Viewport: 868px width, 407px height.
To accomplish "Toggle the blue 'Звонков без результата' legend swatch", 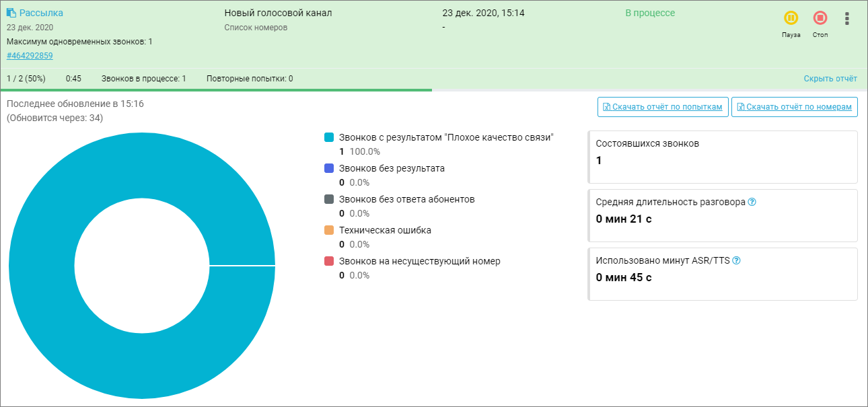I will pyautogui.click(x=329, y=168).
